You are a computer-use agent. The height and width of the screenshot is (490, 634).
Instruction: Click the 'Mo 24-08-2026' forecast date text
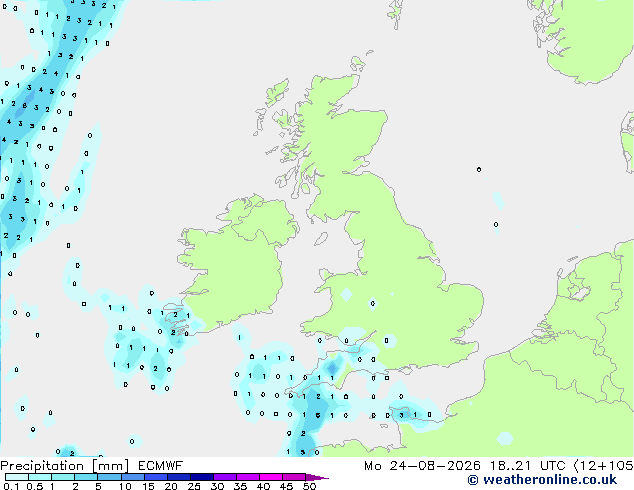422,466
